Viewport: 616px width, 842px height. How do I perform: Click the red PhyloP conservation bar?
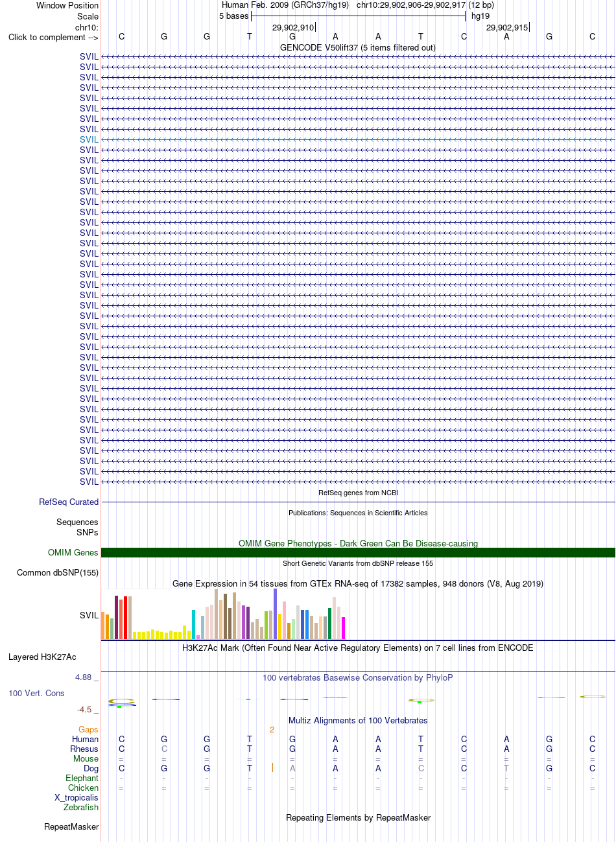(x=335, y=697)
